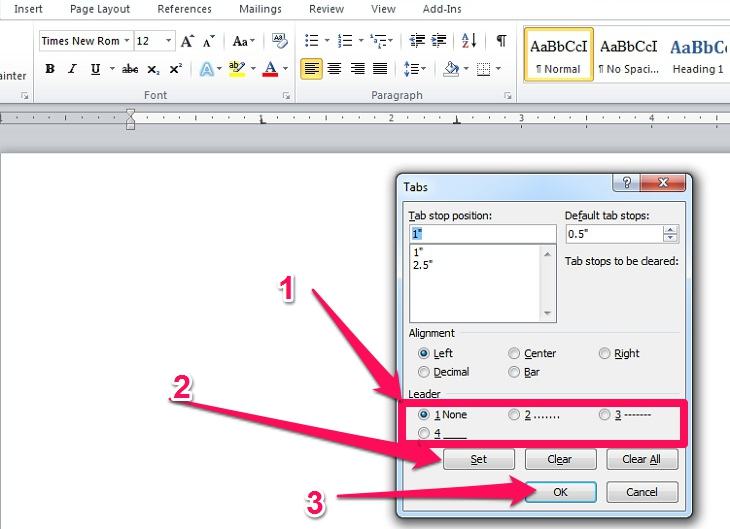Justify paragraph text
This screenshot has width=730, height=529.
(x=380, y=69)
